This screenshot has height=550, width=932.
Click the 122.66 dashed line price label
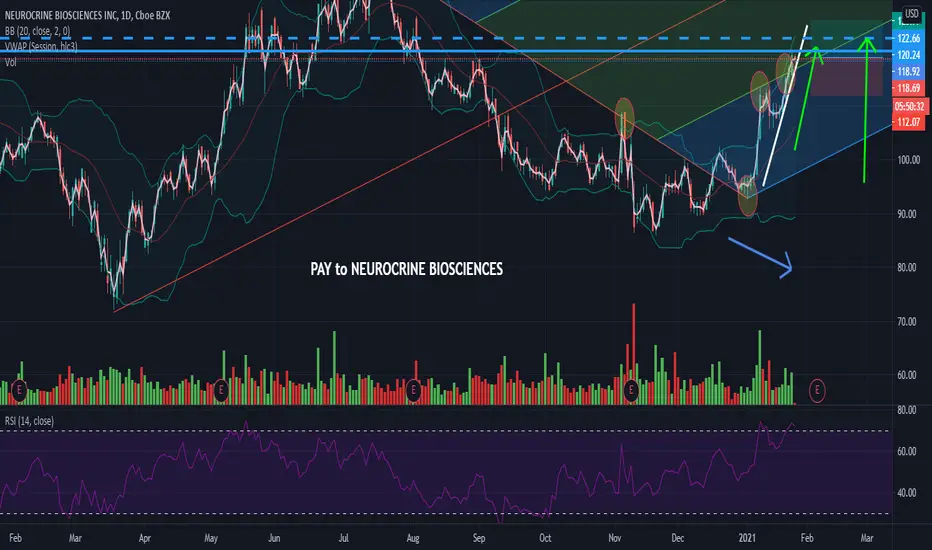point(908,39)
